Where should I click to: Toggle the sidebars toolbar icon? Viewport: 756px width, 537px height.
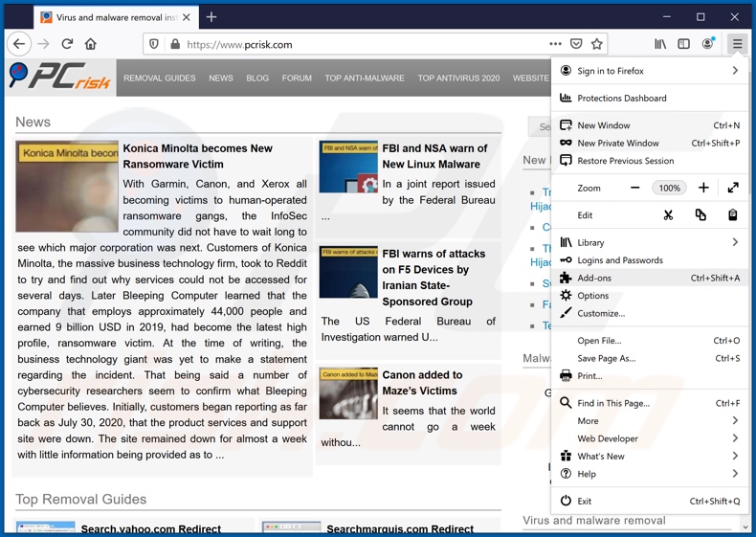[x=683, y=44]
